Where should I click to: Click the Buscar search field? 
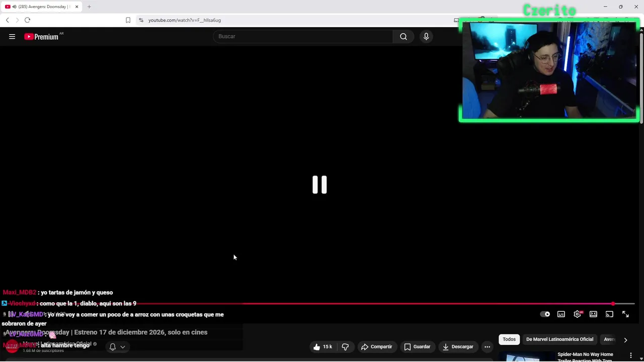[303, 36]
